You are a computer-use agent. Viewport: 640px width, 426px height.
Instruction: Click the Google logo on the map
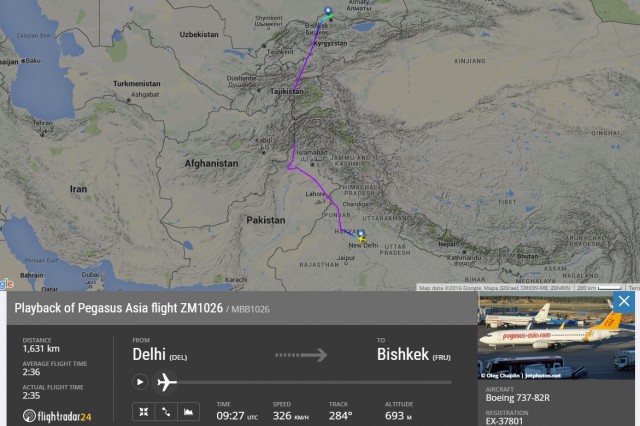pyautogui.click(x=6, y=284)
